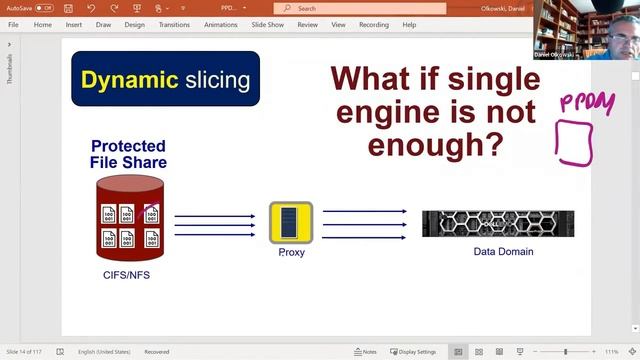Image resolution: width=640 pixels, height=360 pixels.
Task: Redo the last action
Action: [114, 8]
